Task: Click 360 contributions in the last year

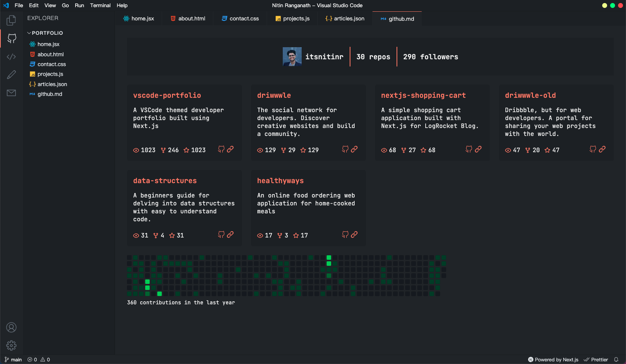Action: (181, 302)
